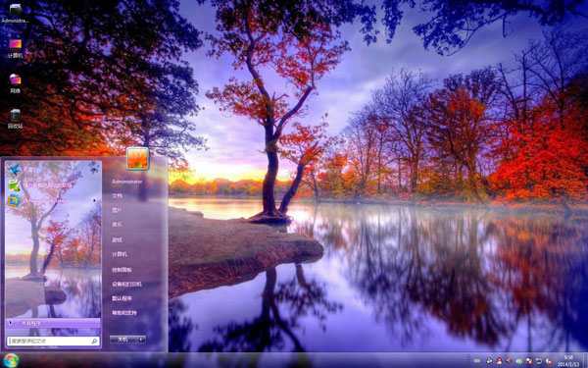Select the 计算机 desktop icon
This screenshot has width=588, height=368.
(x=15, y=48)
